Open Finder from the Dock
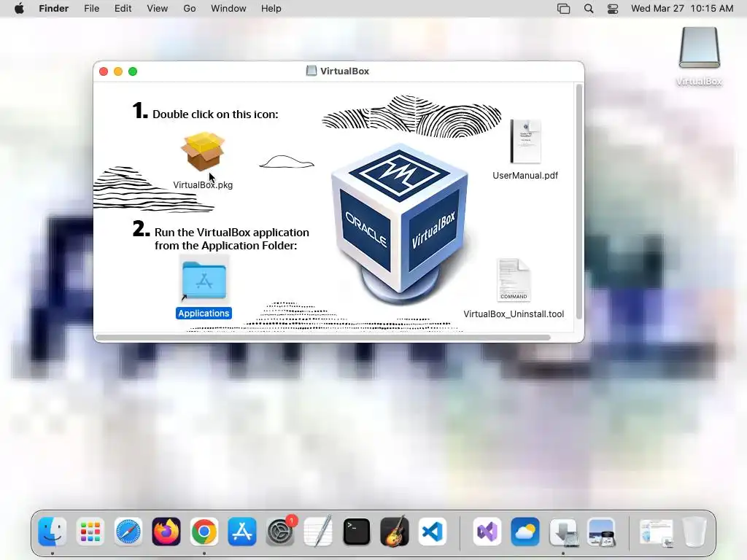 tap(53, 532)
